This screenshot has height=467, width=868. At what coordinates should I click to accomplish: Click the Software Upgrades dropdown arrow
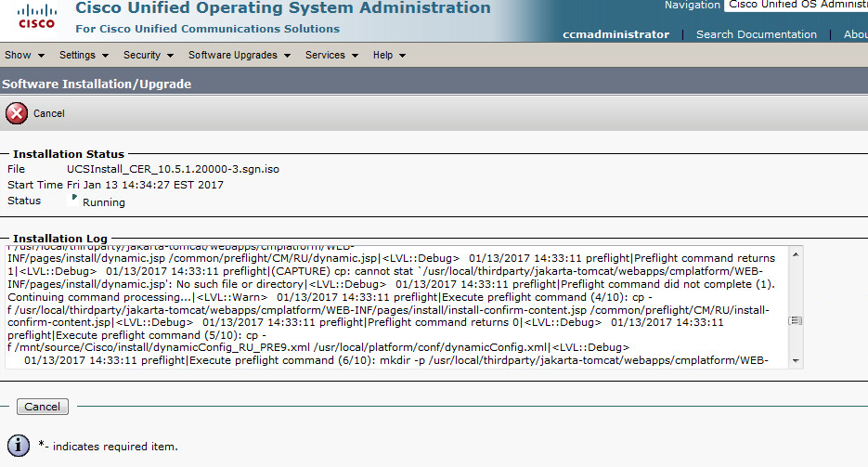[x=287, y=56]
